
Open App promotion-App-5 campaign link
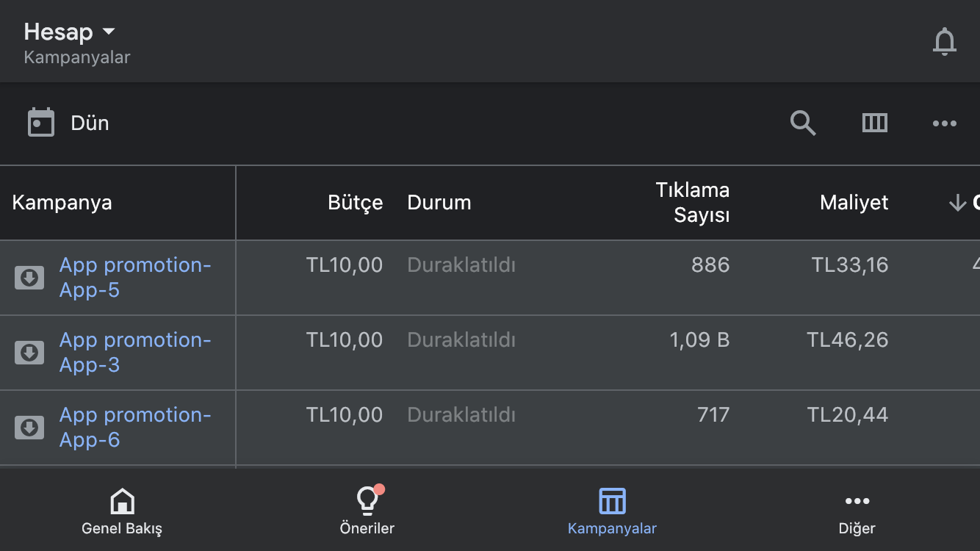click(135, 278)
